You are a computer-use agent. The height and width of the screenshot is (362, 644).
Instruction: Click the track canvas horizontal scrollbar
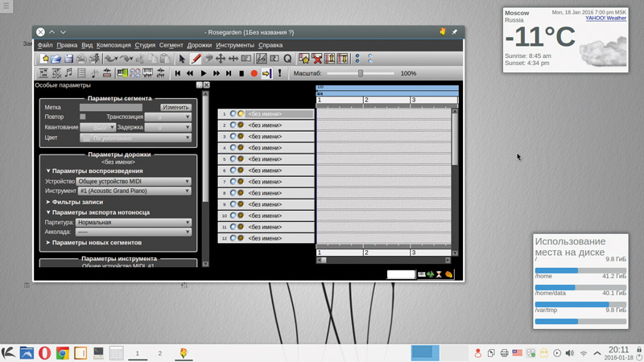[x=383, y=260]
